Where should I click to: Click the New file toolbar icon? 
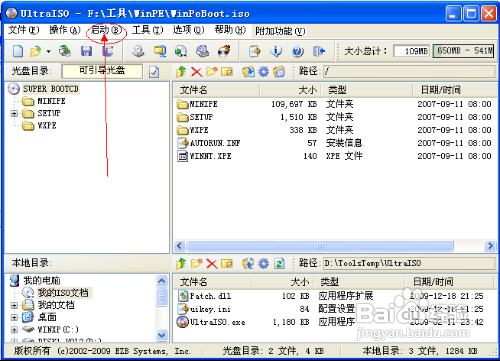click(x=18, y=51)
